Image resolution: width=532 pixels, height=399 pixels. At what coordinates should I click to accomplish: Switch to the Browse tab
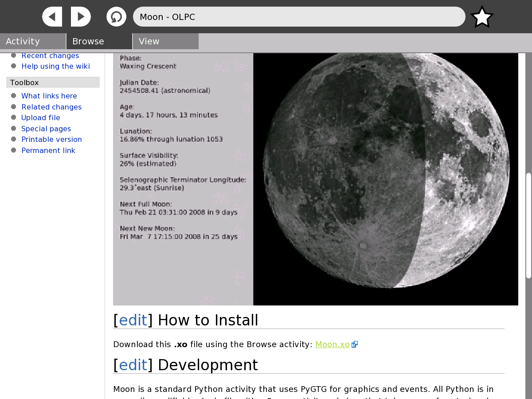pyautogui.click(x=99, y=41)
